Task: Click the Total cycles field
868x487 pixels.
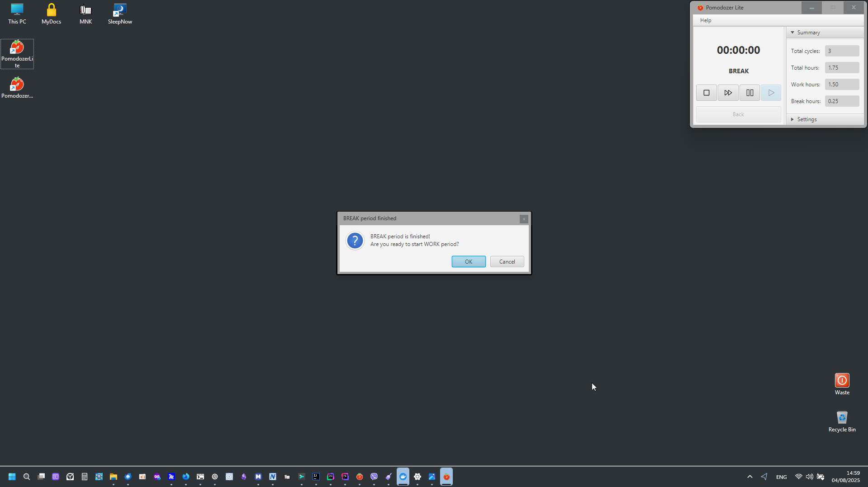Action: [x=841, y=51]
